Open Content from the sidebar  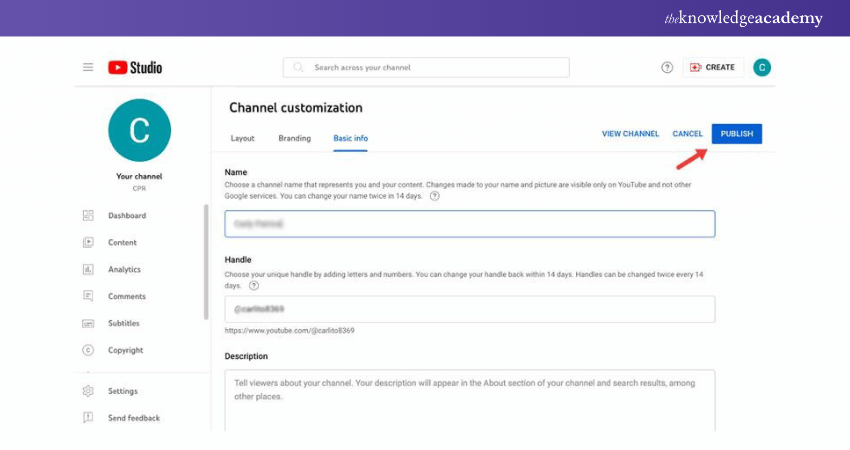click(122, 242)
